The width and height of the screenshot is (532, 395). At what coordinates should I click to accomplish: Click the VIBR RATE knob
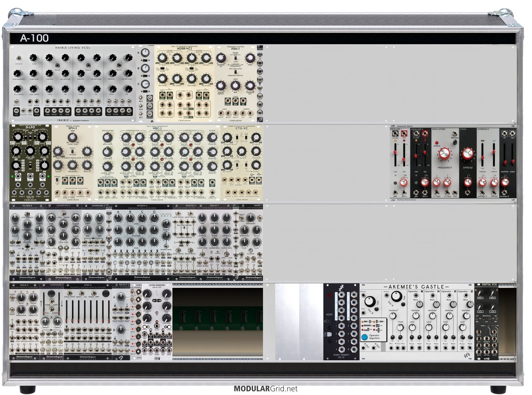coord(34,73)
